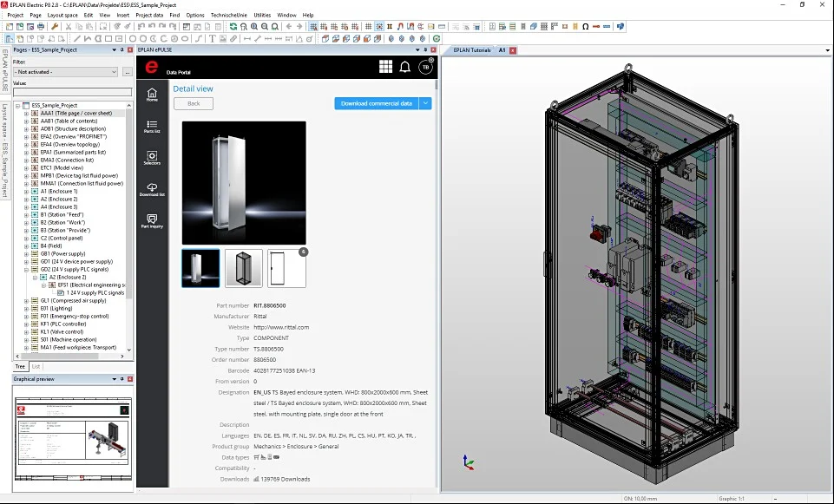Collapse the ESS_Sample_Project root node
The image size is (834, 504).
[17, 105]
